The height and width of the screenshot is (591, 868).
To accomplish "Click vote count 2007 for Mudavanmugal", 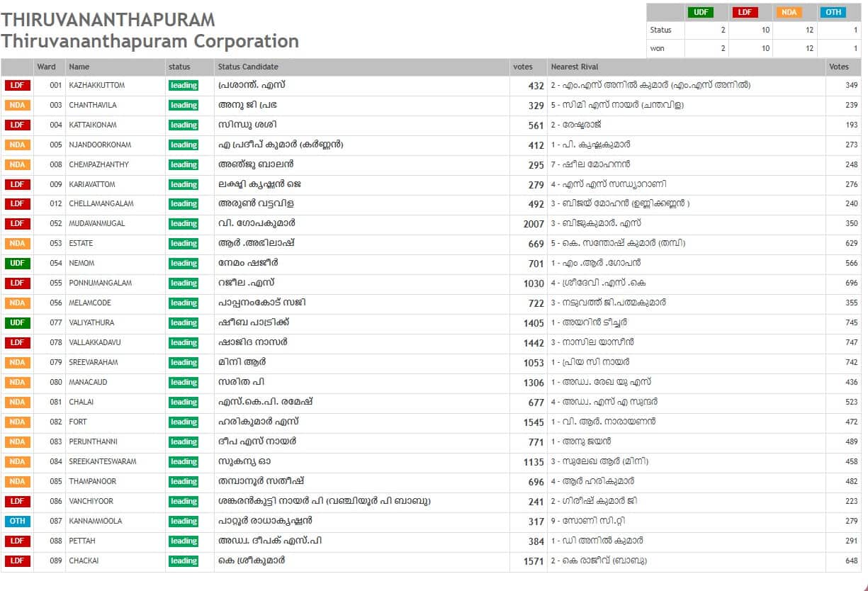I will coord(533,224).
